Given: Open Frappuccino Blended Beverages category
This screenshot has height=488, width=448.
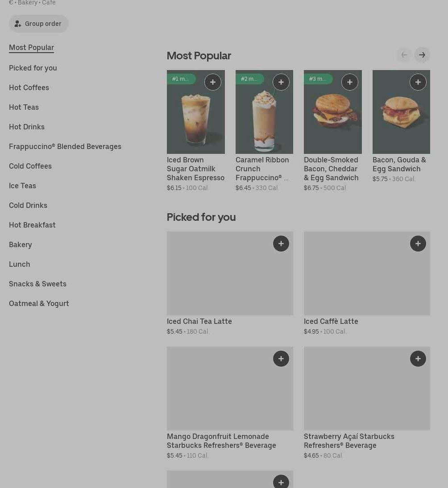Looking at the screenshot, I should pyautogui.click(x=65, y=147).
